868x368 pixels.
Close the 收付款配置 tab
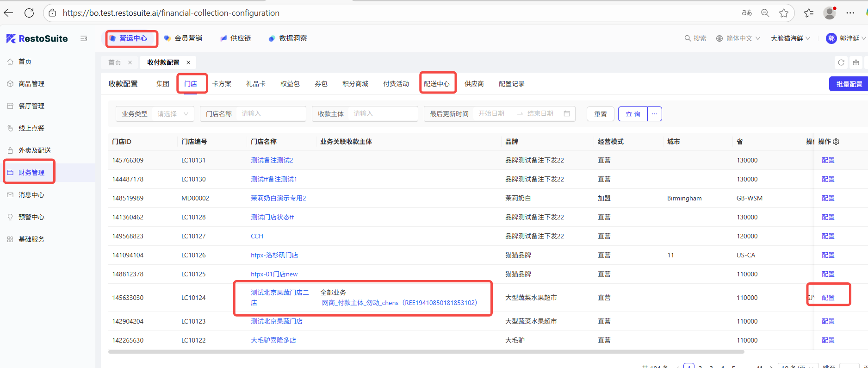pos(188,62)
